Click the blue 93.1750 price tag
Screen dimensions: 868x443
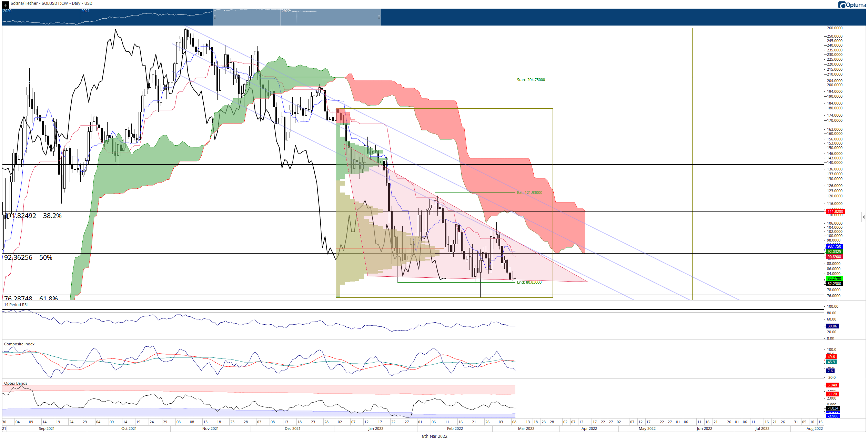[834, 246]
